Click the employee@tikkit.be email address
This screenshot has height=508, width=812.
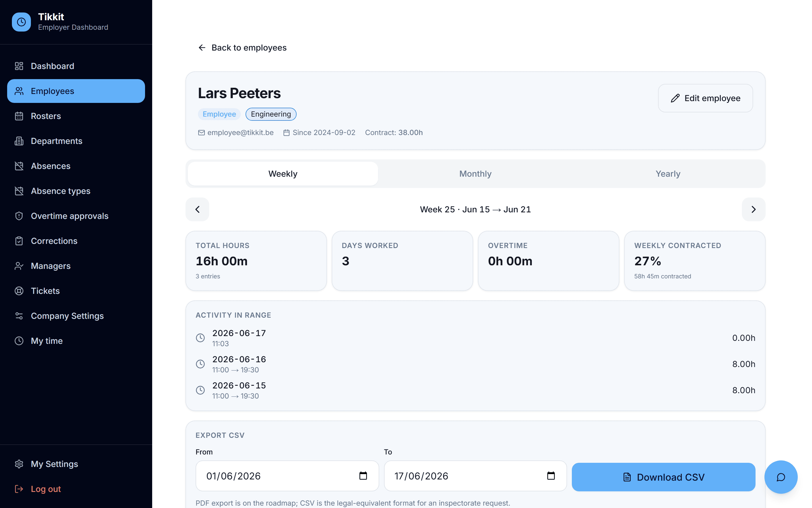(x=240, y=133)
